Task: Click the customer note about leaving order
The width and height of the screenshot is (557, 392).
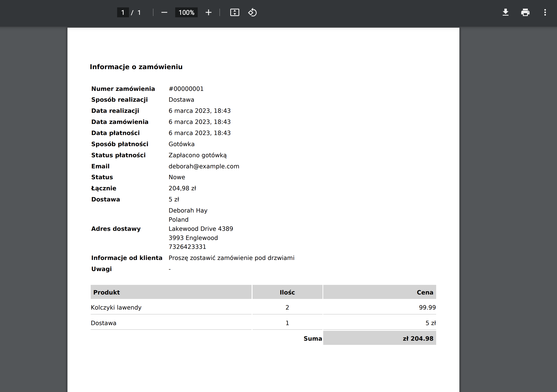Action: [231, 258]
